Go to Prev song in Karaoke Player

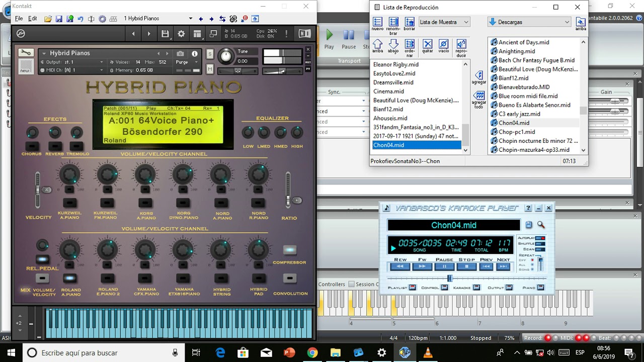[x=486, y=266]
